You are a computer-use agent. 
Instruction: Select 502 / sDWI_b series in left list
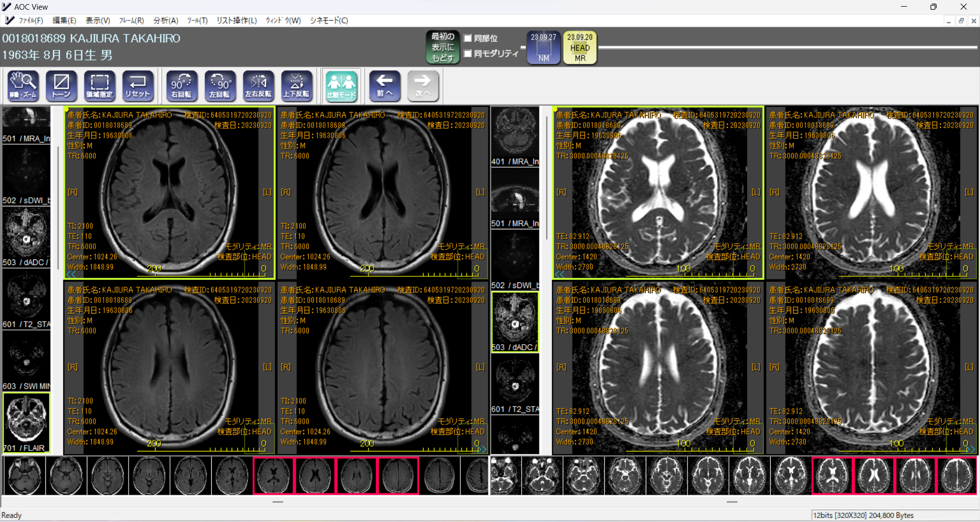click(27, 175)
